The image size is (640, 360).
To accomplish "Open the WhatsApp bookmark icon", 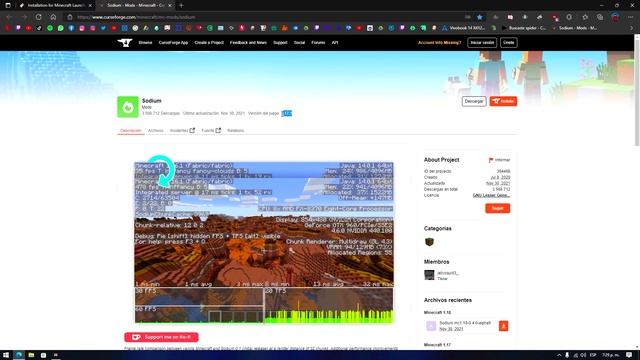I will (x=60, y=28).
